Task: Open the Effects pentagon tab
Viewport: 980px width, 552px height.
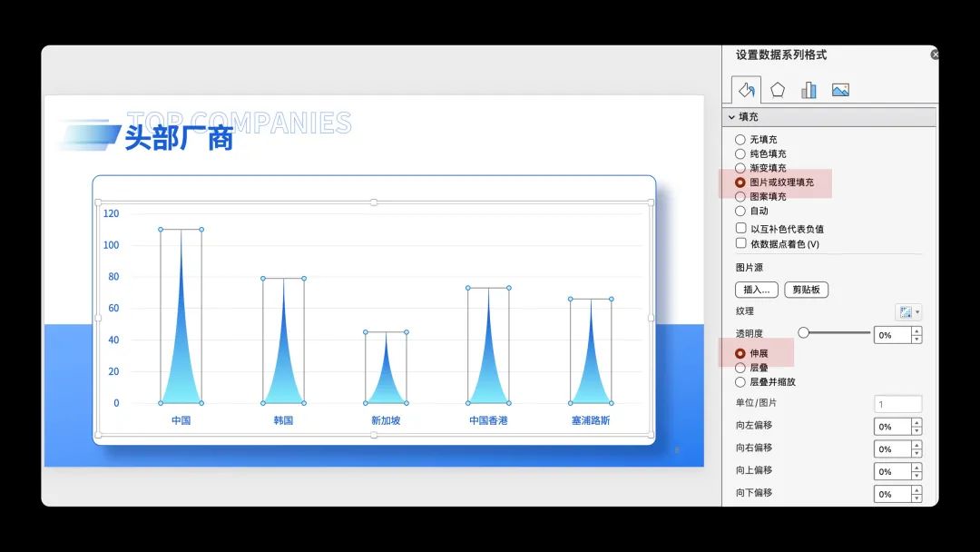Action: 778,90
